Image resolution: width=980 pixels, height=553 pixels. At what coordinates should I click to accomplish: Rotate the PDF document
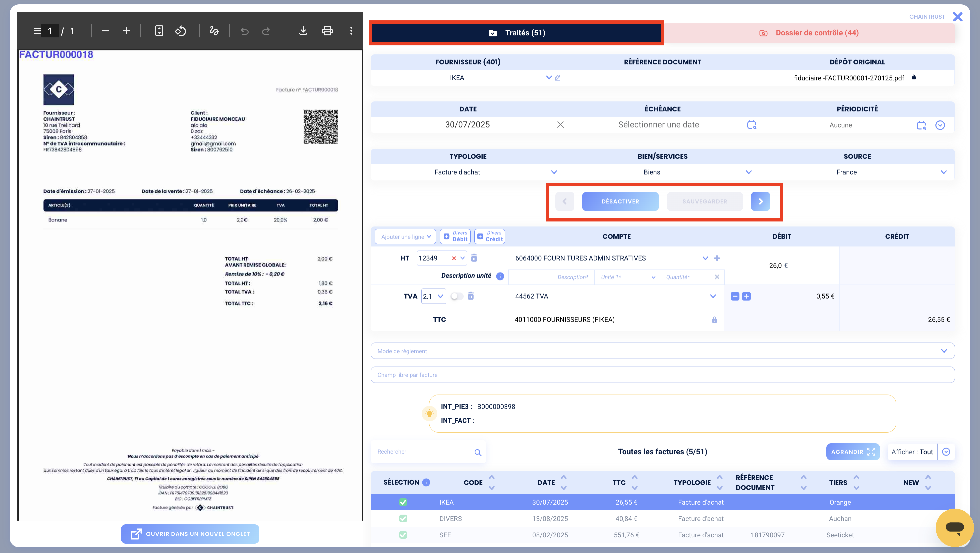point(180,31)
